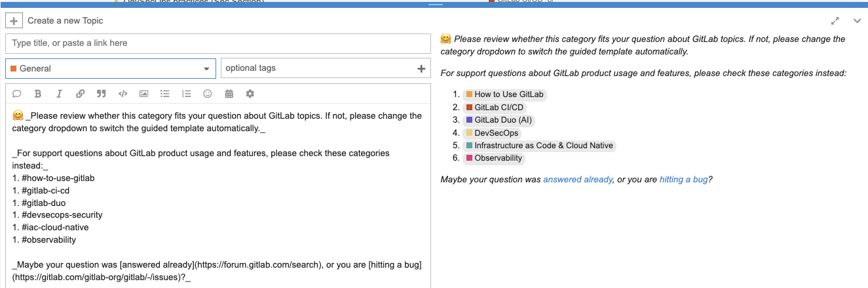Screen dimensions: 868x288
Task: Start a numbered list
Action: (186, 94)
